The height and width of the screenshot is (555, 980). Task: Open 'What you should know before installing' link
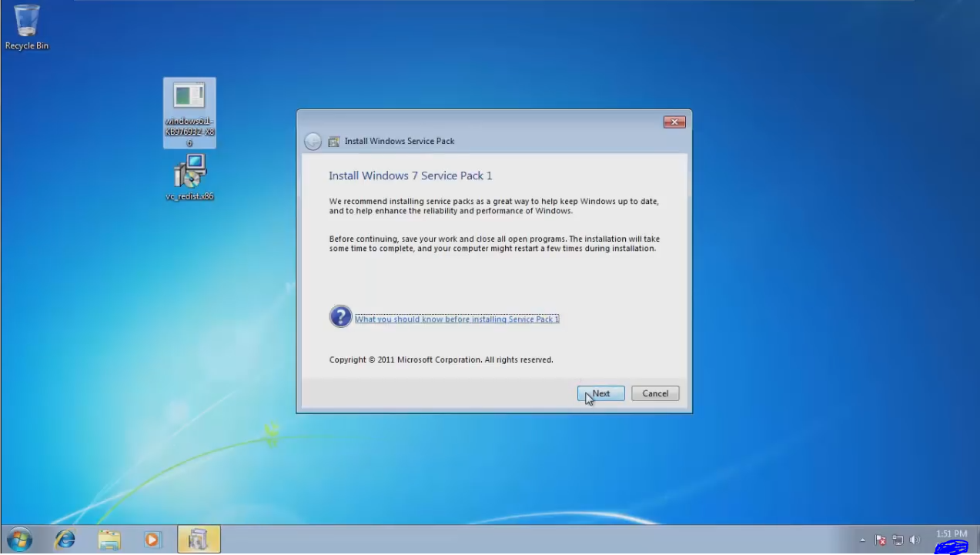point(457,319)
